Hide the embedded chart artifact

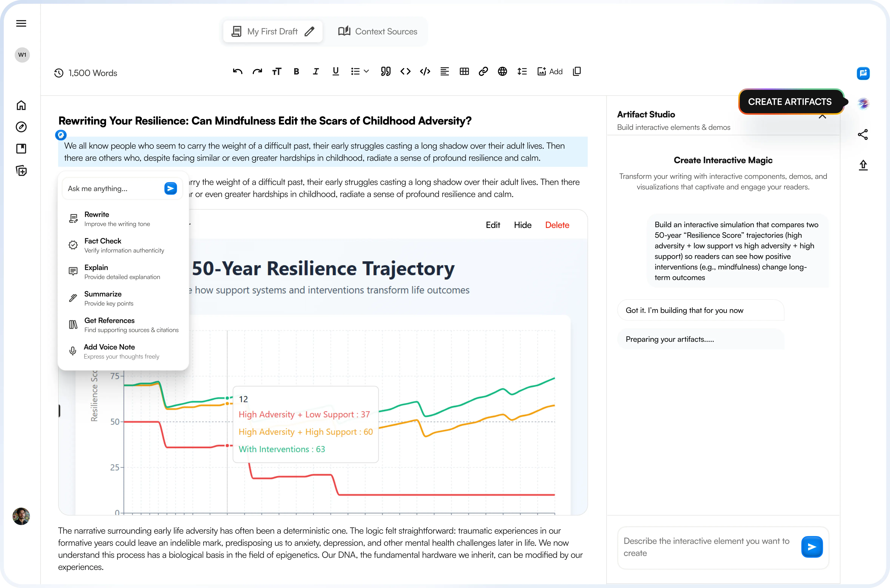coord(522,225)
